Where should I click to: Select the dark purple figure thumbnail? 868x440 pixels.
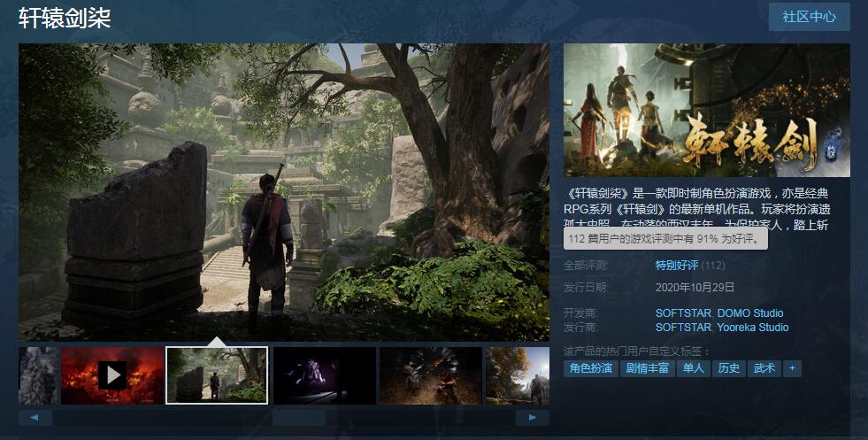point(324,375)
